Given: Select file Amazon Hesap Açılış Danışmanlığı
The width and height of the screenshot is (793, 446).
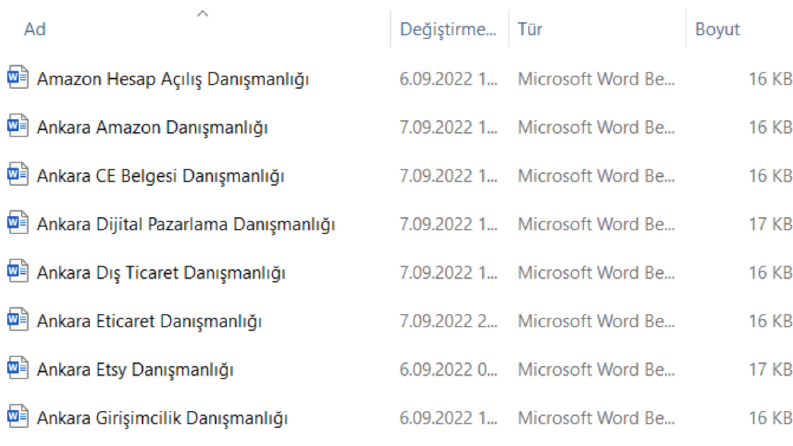Looking at the screenshot, I should 172,79.
